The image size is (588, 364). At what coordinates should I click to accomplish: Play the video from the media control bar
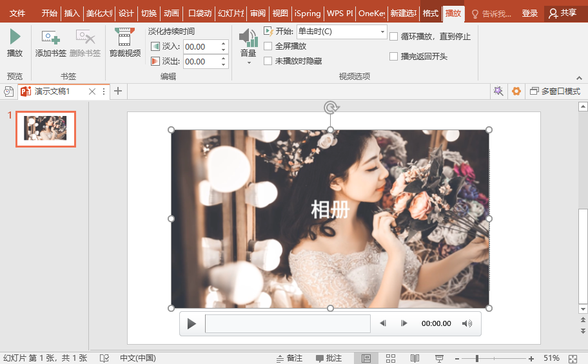(191, 323)
